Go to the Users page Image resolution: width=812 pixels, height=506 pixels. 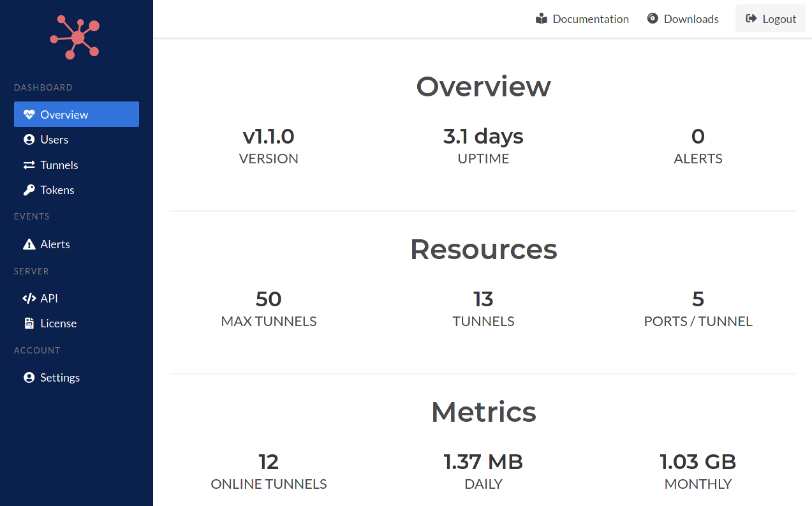pos(77,140)
